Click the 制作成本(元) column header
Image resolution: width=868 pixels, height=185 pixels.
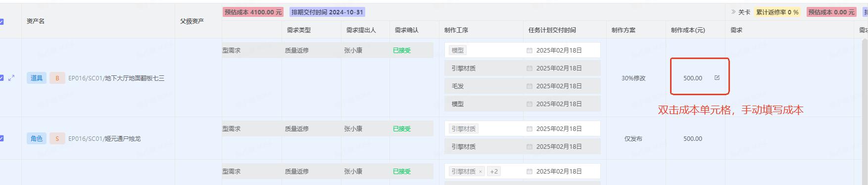click(688, 30)
